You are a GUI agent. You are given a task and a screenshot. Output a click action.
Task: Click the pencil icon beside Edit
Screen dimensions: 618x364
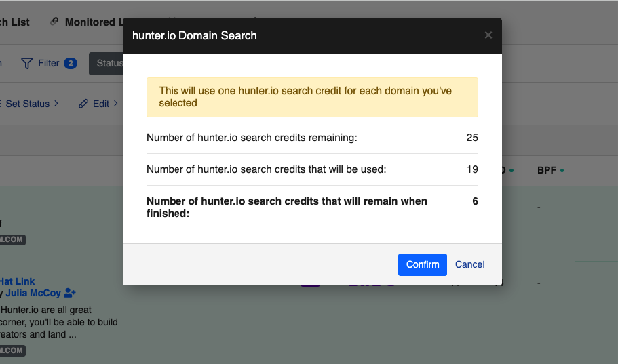[x=83, y=104]
